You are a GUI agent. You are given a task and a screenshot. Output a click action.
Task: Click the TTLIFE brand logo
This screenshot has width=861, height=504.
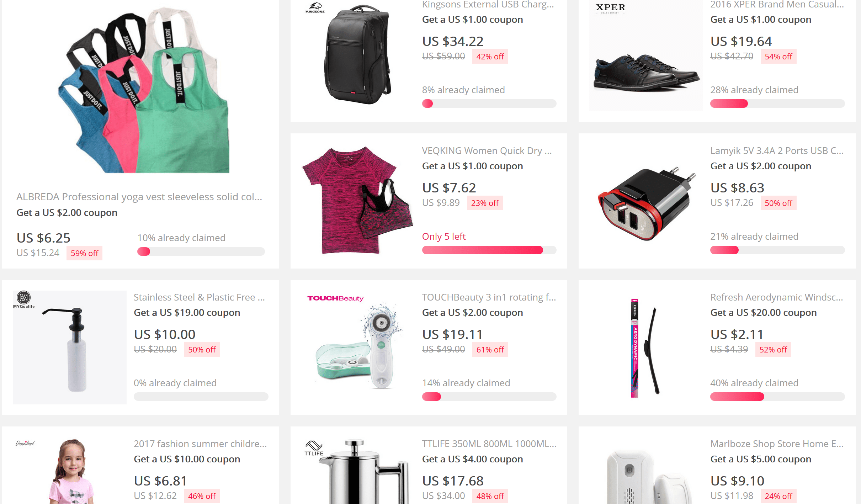pyautogui.click(x=314, y=448)
